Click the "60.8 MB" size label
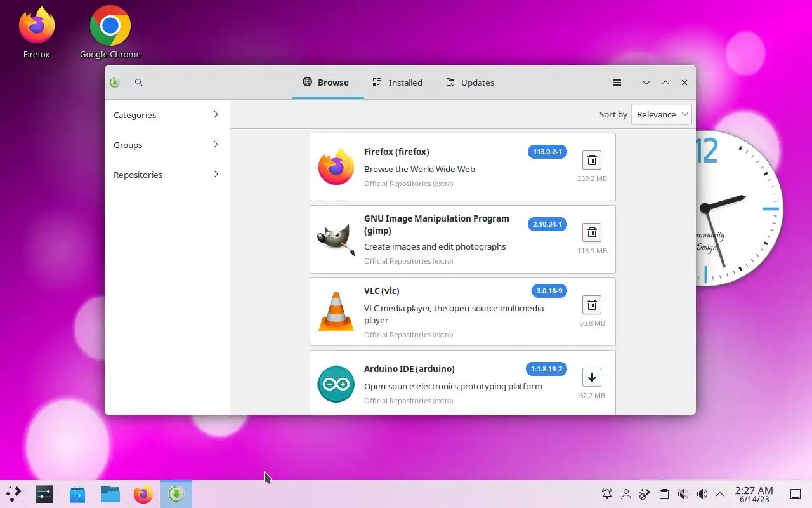This screenshot has height=508, width=812. (592, 323)
